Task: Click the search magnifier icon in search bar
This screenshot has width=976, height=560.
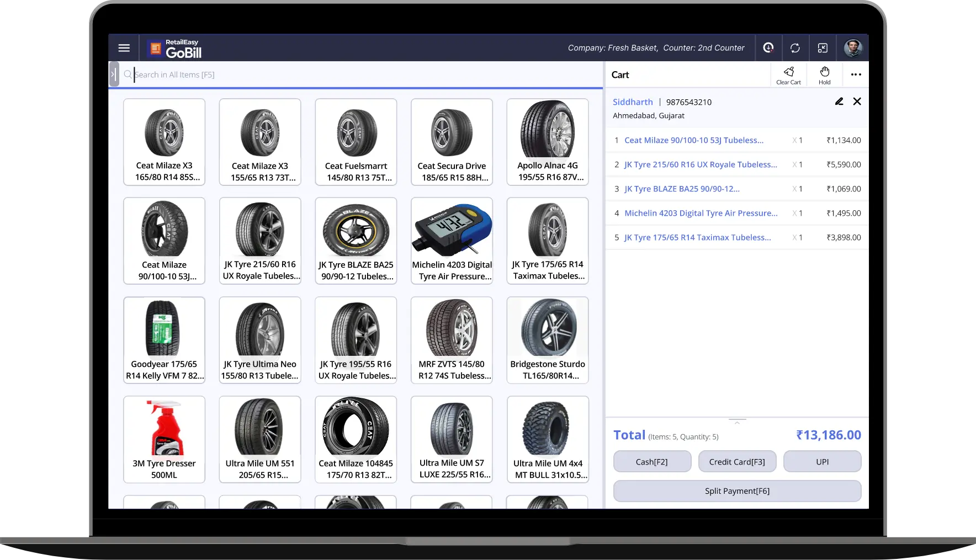Action: [x=128, y=74]
